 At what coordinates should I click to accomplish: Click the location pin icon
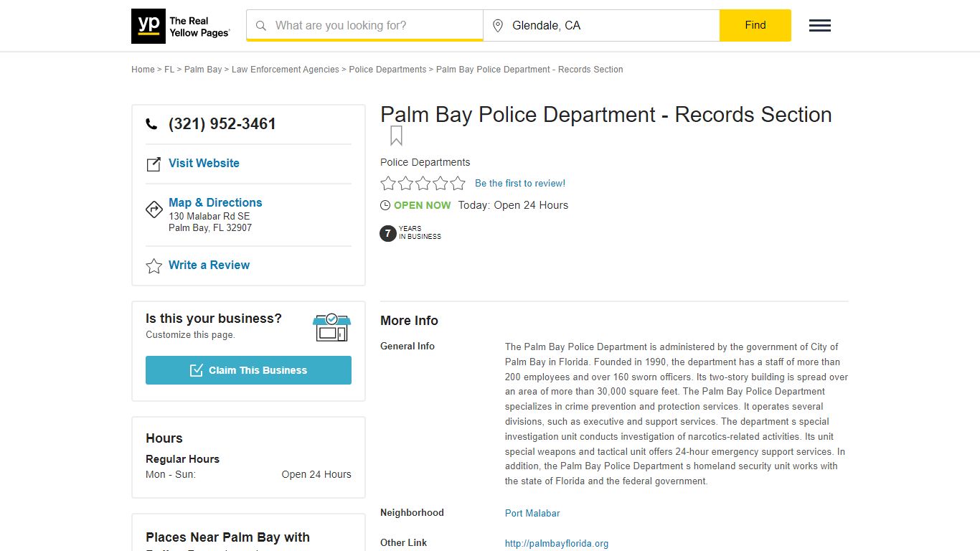[x=498, y=26]
